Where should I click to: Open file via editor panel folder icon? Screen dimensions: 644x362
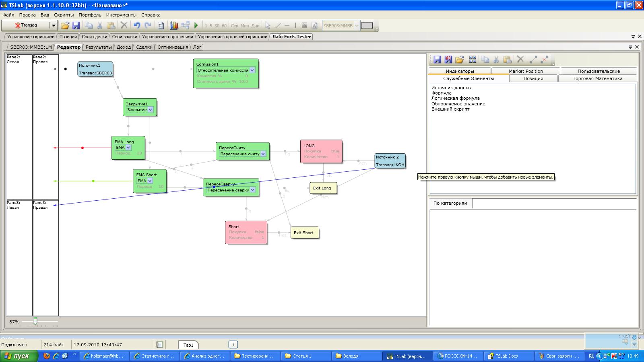(x=459, y=60)
